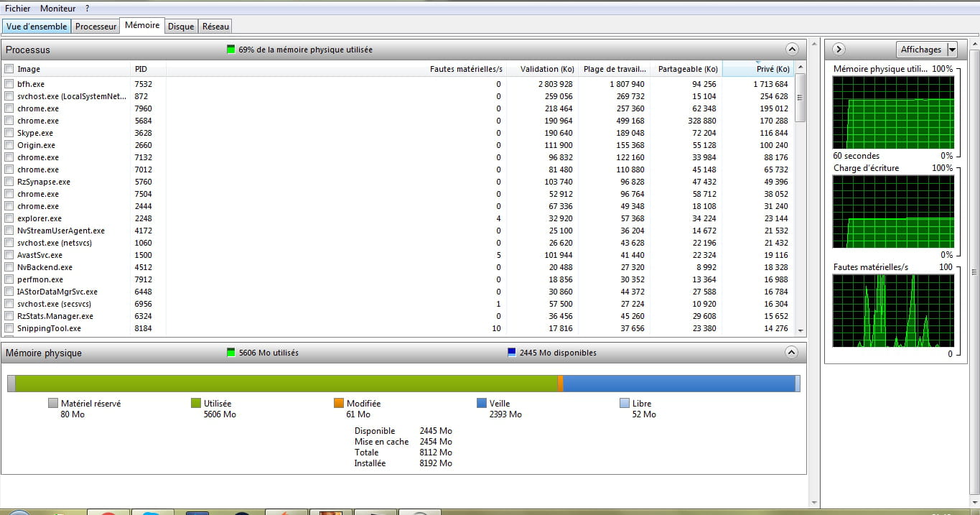
Task: Click PID 7132 in the process list
Action: pyautogui.click(x=144, y=157)
